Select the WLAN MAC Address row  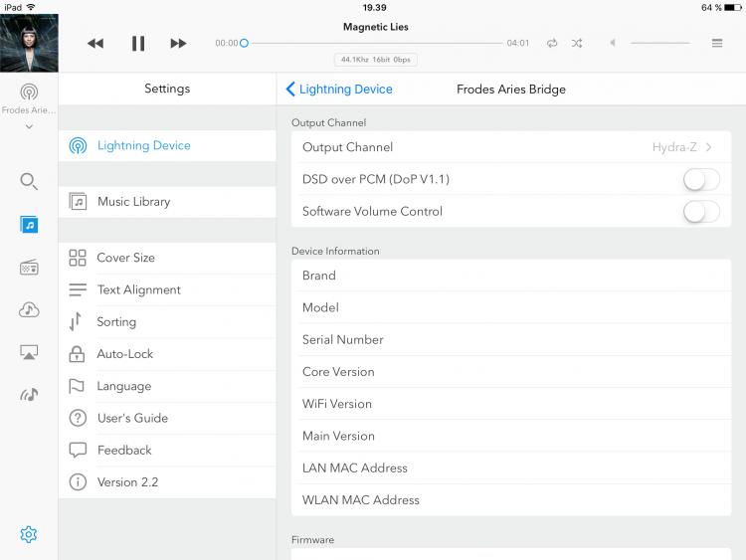511,500
